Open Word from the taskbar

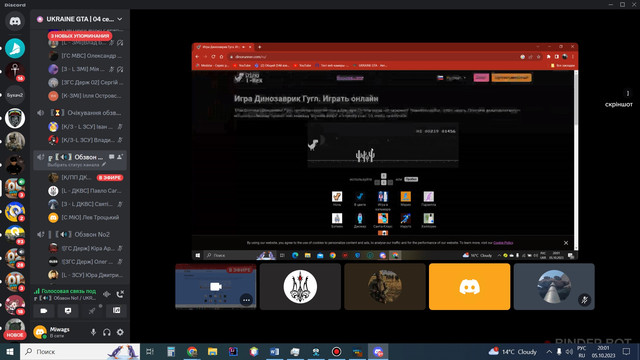[274, 351]
